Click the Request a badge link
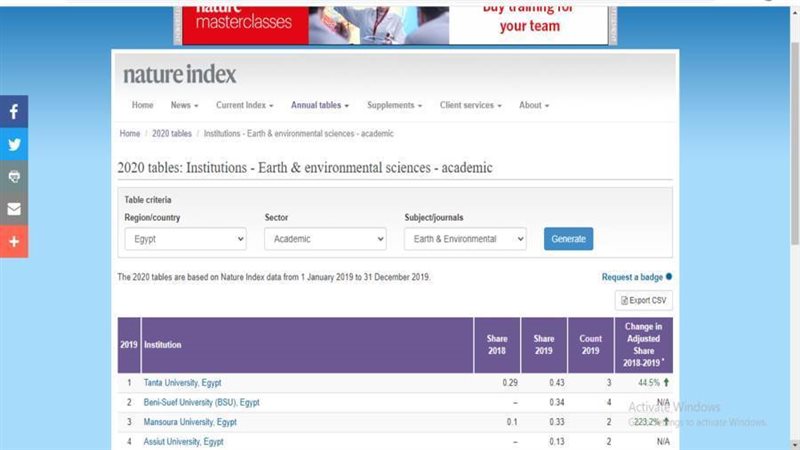Screen dimensions: 800x450 coord(632,277)
